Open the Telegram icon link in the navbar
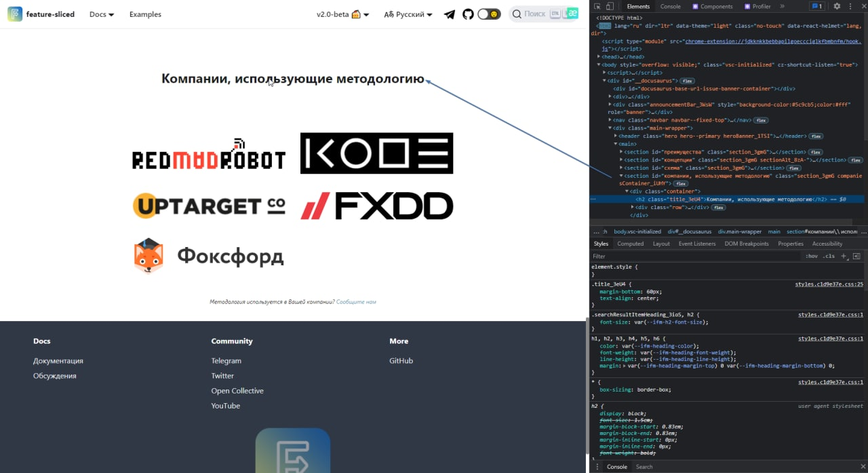 point(450,14)
